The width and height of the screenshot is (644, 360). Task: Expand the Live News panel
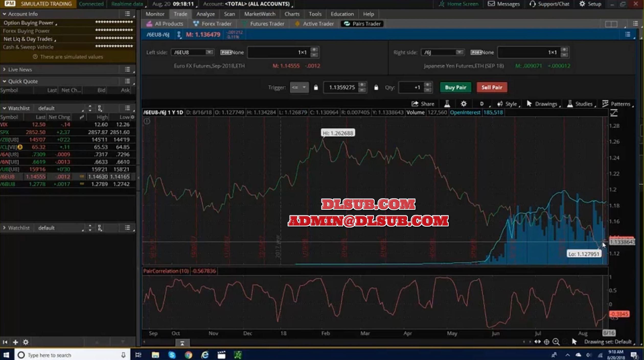[x=4, y=69]
